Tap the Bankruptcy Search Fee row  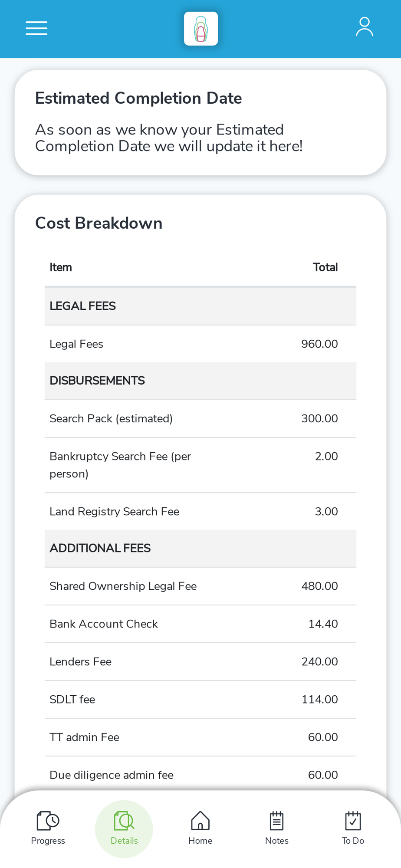point(200,465)
